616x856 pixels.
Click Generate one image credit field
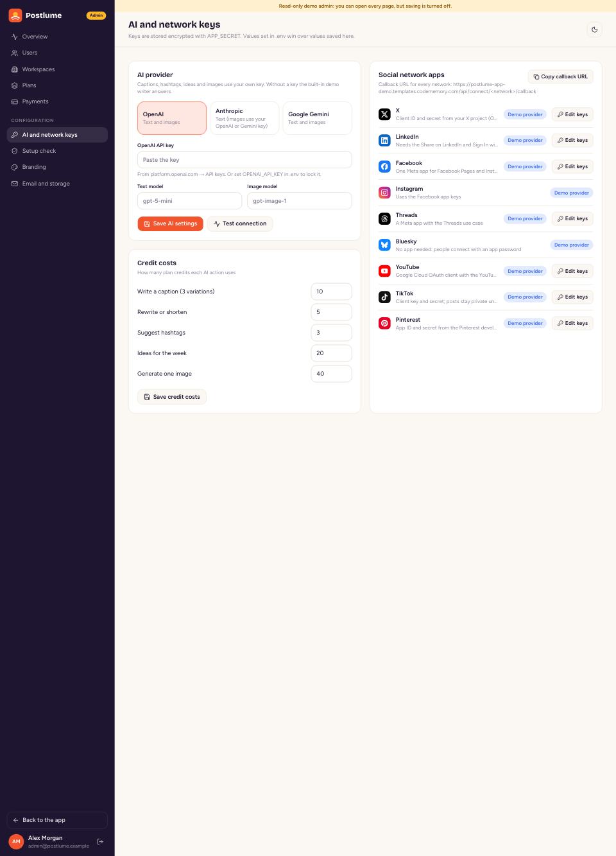point(331,374)
